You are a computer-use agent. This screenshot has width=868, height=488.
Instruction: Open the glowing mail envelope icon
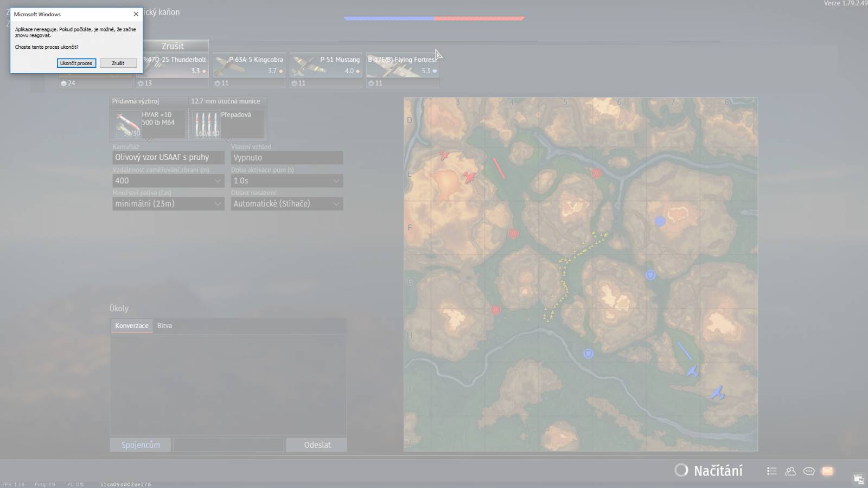tap(827, 471)
